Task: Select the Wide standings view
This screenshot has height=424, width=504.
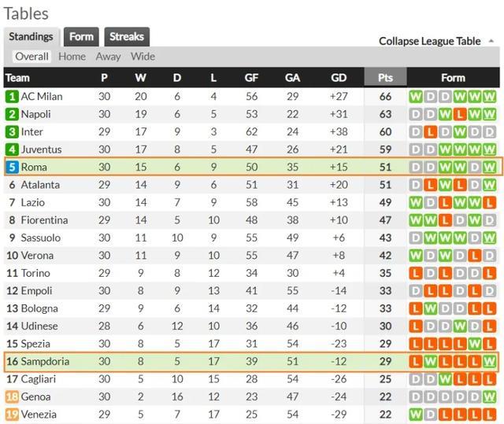Action: coord(143,57)
